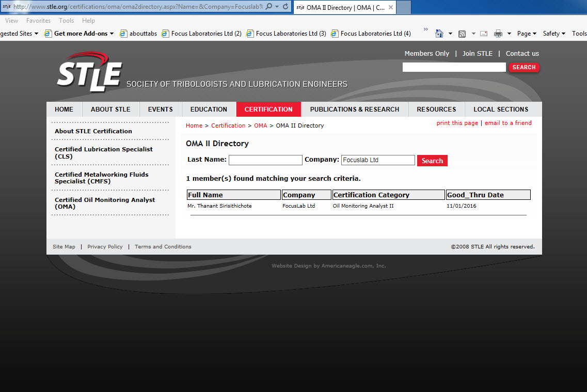Viewport: 587px width, 392px height.
Task: Click the red SEARCH button in the header
Action: (523, 67)
